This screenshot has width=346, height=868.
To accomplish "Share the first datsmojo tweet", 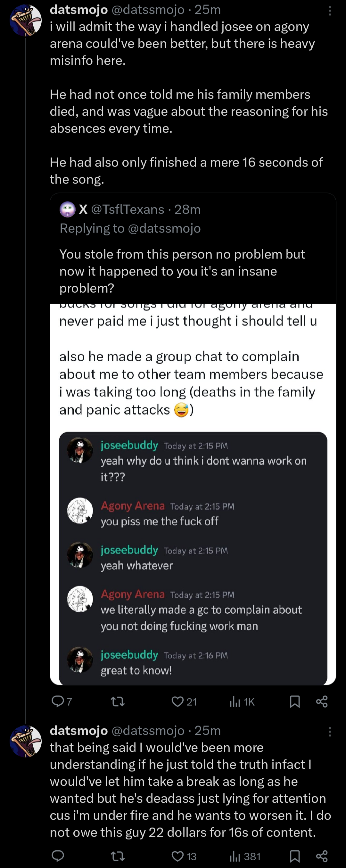I will click(322, 701).
